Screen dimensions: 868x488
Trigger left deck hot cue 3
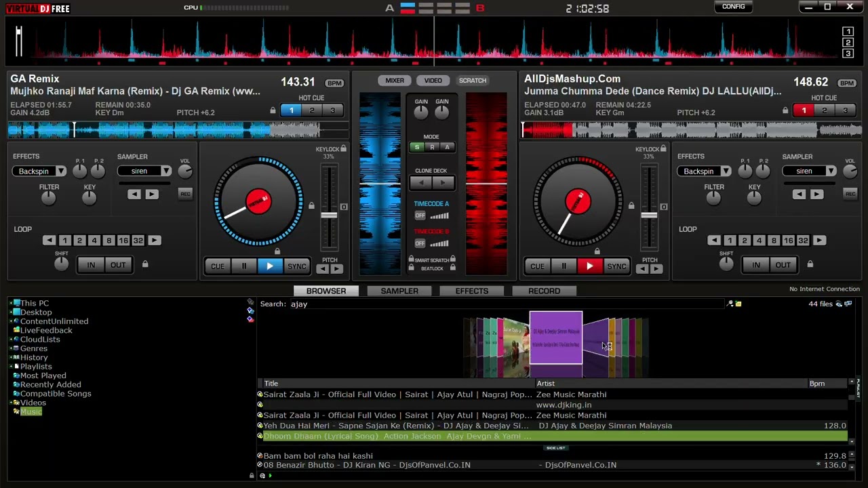(x=332, y=110)
